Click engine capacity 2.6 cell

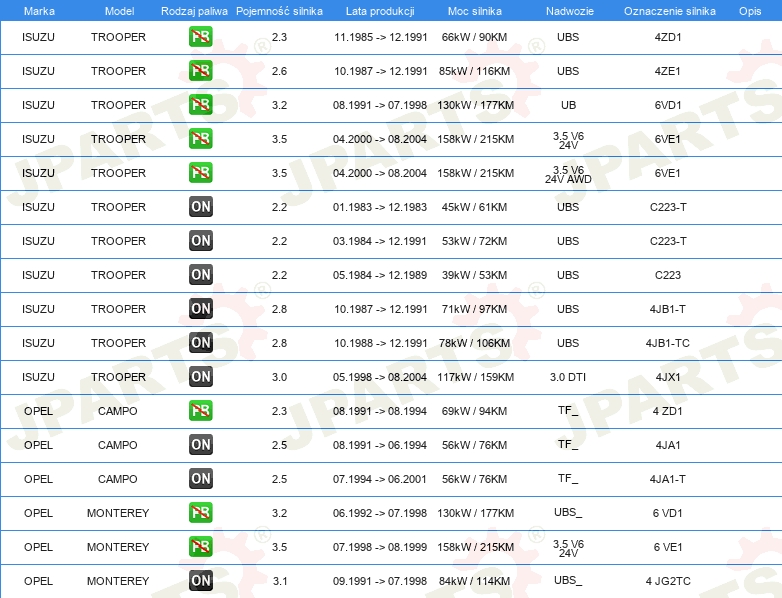pyautogui.click(x=279, y=71)
